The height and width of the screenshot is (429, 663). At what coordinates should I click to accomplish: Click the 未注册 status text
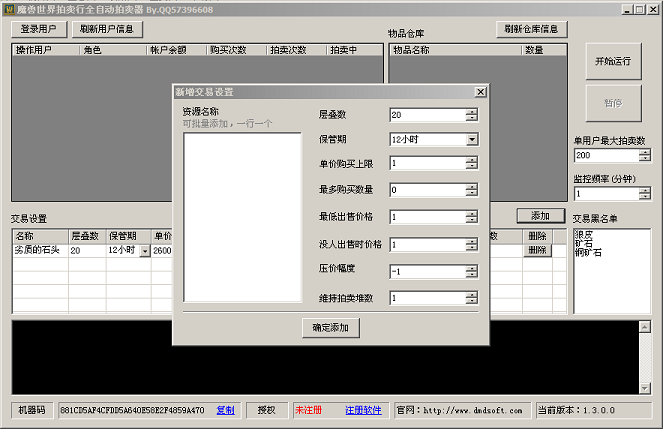point(308,410)
